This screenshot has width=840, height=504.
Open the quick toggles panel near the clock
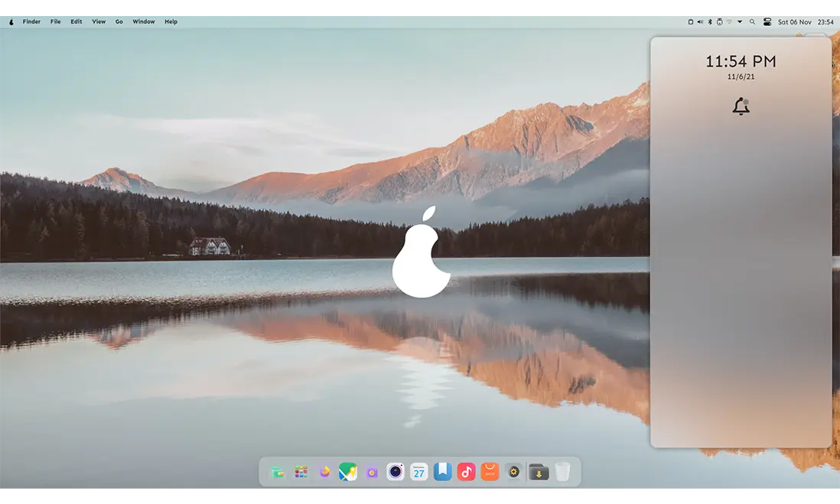(x=767, y=22)
